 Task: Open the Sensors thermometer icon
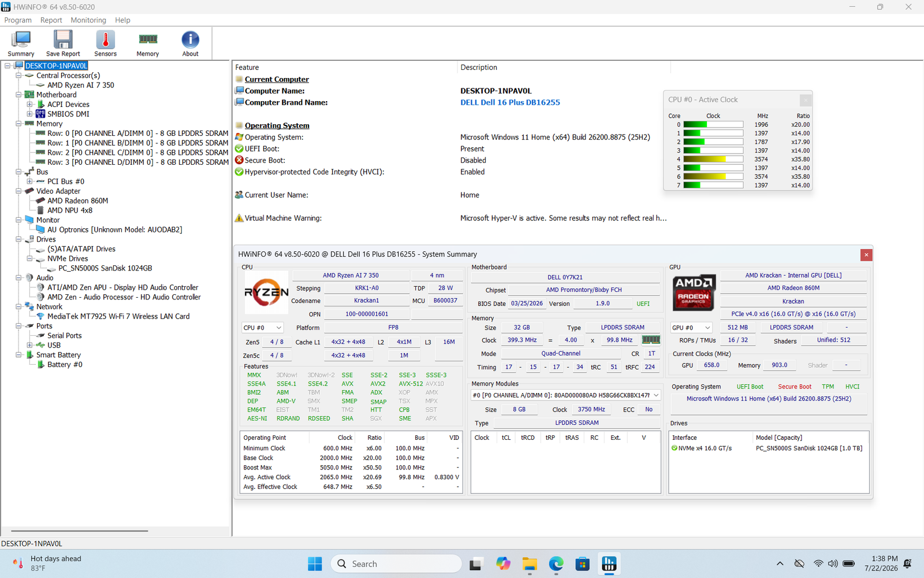click(x=105, y=43)
